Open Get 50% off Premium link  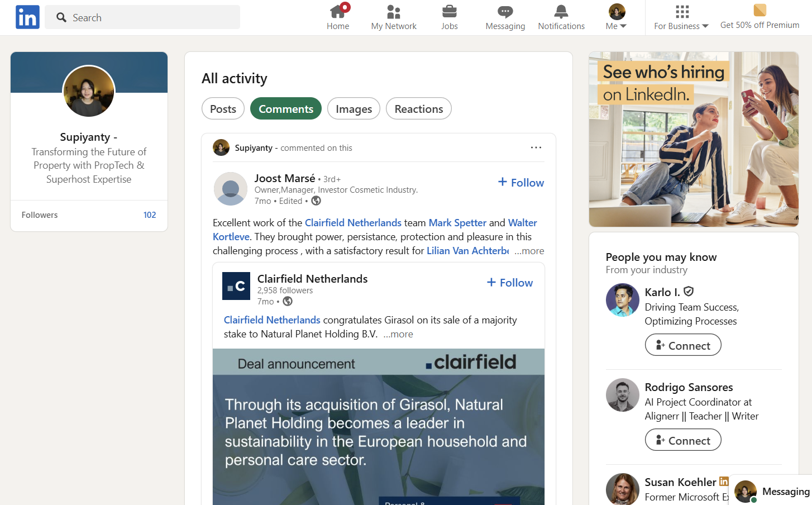(760, 25)
